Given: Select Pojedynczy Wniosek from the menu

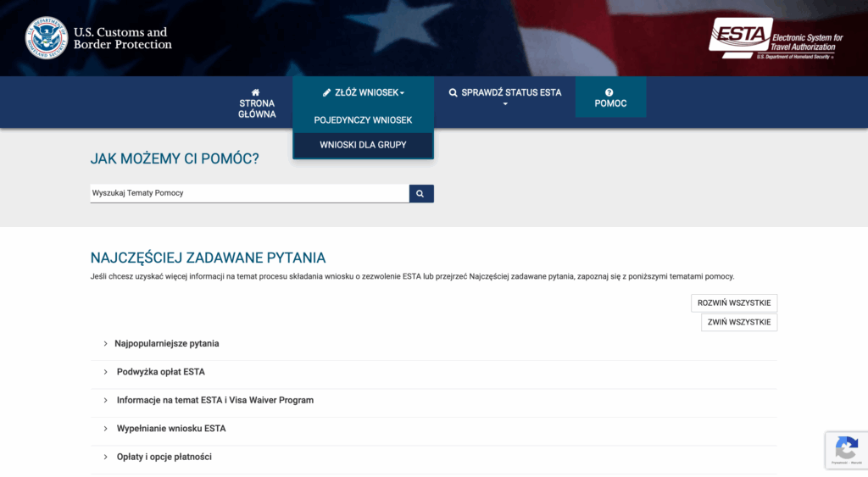Looking at the screenshot, I should click(363, 120).
